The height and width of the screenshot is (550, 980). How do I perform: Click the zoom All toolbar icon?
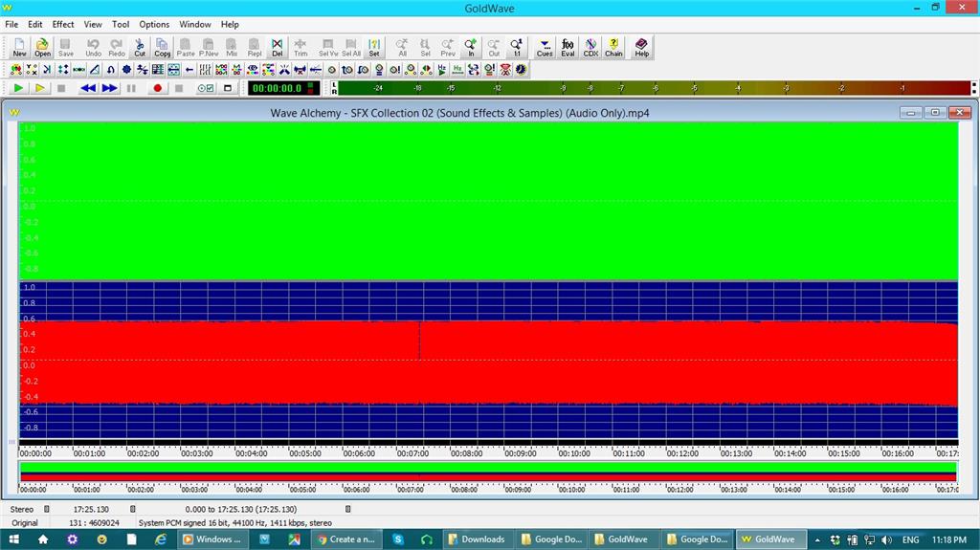coord(402,48)
